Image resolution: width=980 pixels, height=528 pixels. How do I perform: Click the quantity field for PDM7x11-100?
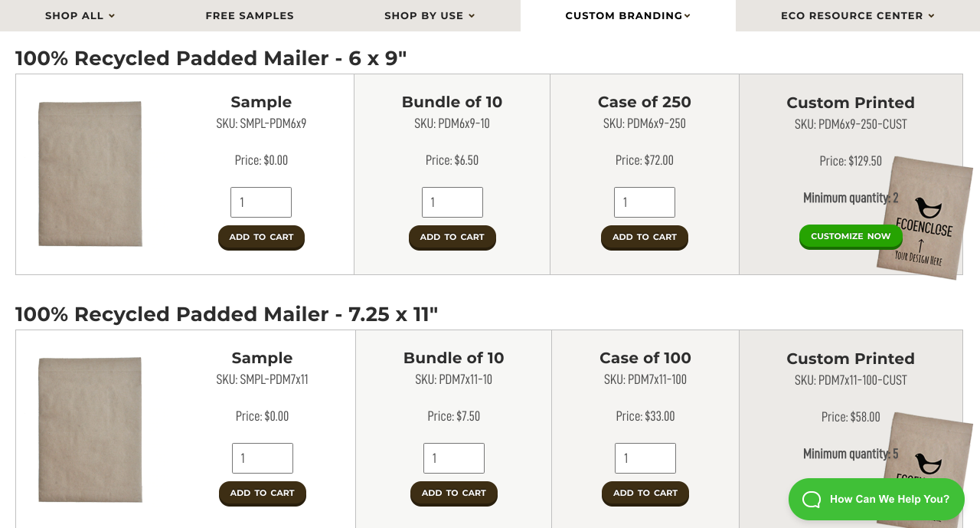645,458
